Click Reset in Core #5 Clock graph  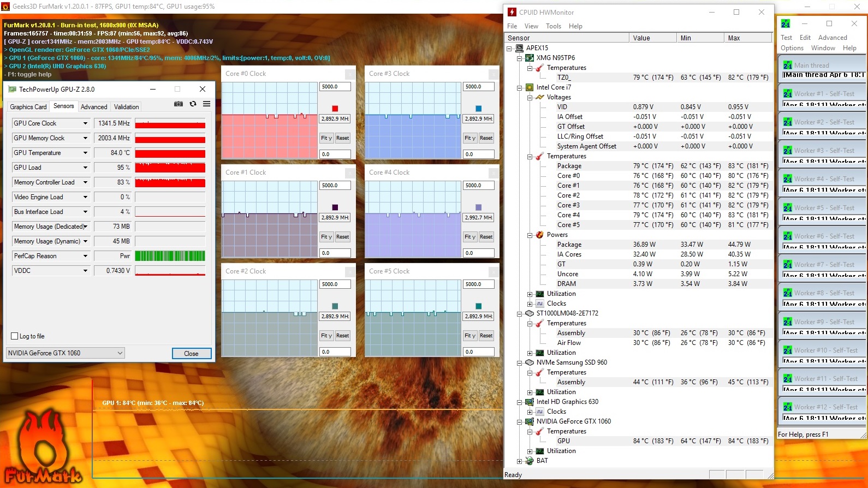[486, 336]
